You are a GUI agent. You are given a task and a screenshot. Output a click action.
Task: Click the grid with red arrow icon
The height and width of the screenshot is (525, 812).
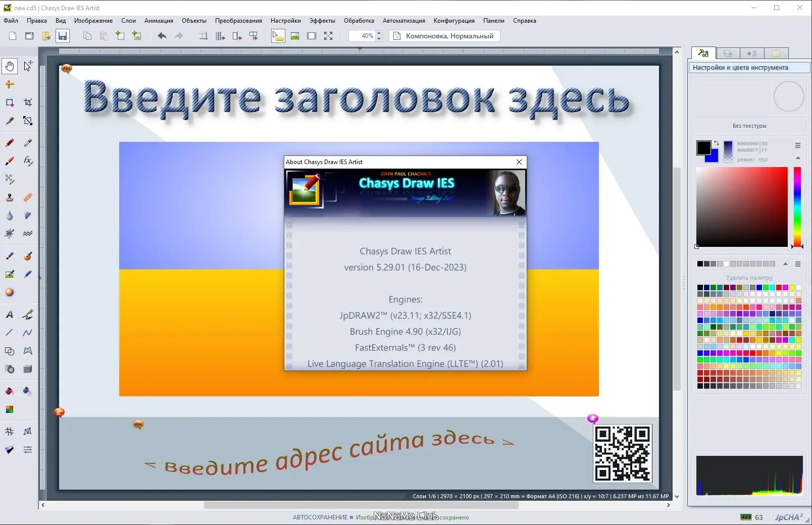coord(220,36)
